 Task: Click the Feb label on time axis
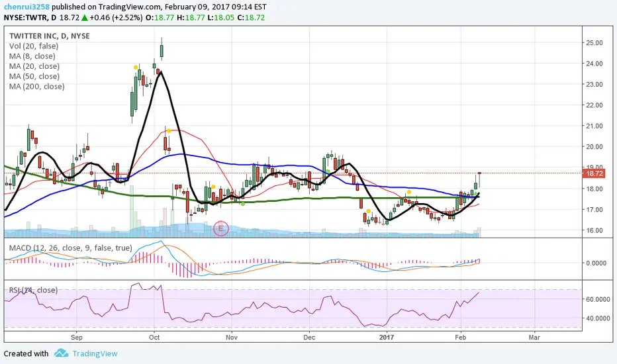pyautogui.click(x=460, y=338)
